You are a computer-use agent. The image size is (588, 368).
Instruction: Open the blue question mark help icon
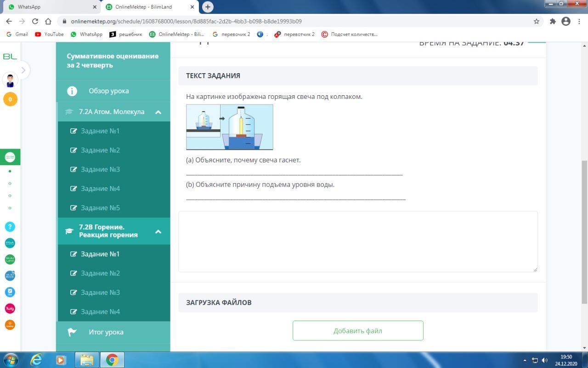click(10, 227)
